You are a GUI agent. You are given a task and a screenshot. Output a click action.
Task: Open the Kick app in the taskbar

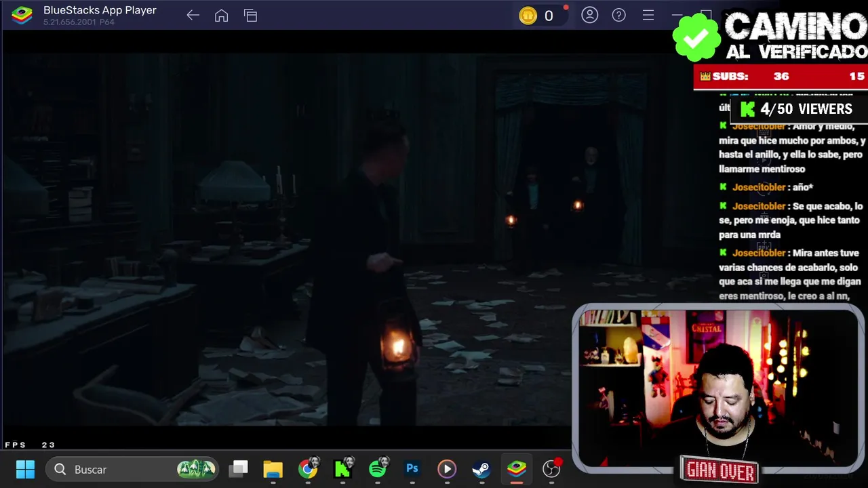342,468
